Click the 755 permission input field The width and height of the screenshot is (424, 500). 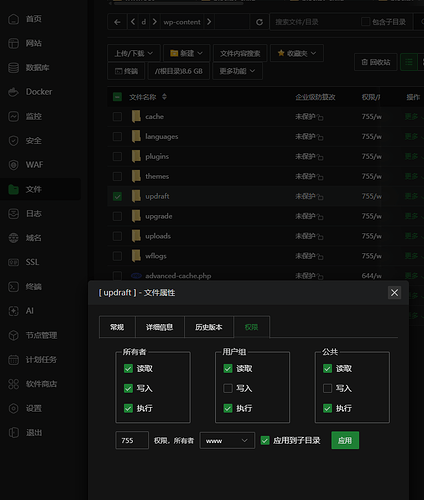tap(132, 440)
